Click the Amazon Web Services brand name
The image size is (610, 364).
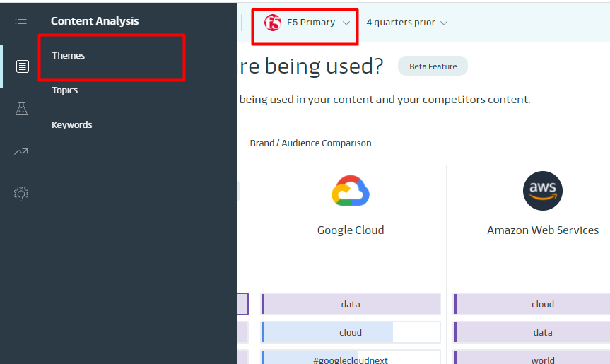(543, 230)
